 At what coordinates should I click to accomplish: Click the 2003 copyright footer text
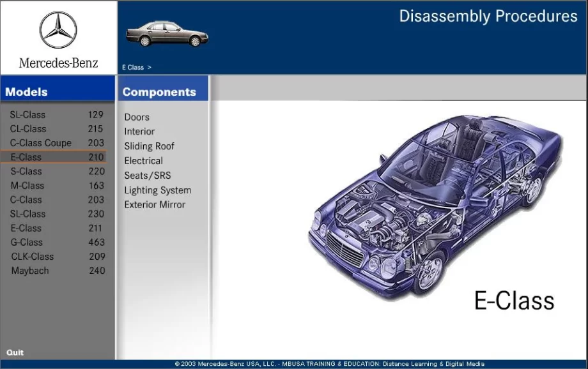point(330,364)
